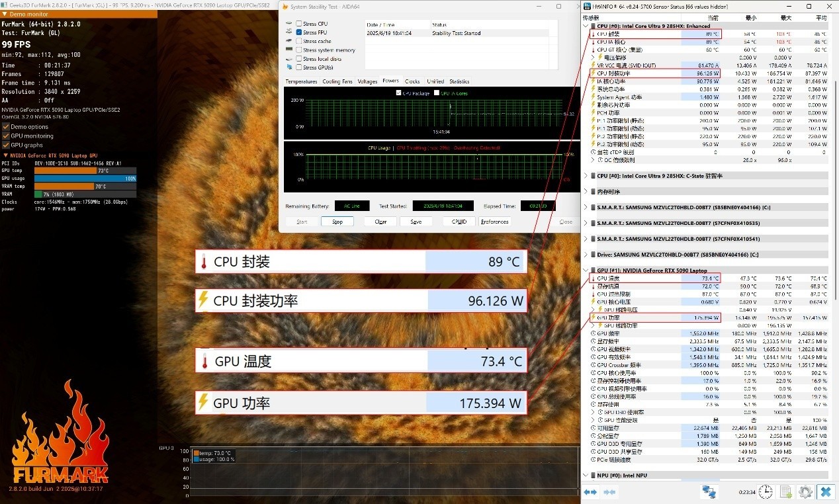The height and width of the screenshot is (504, 839).
Task: Collapse the Intel Core Ultra 9 285HX Enhanced group
Action: pyautogui.click(x=586, y=27)
